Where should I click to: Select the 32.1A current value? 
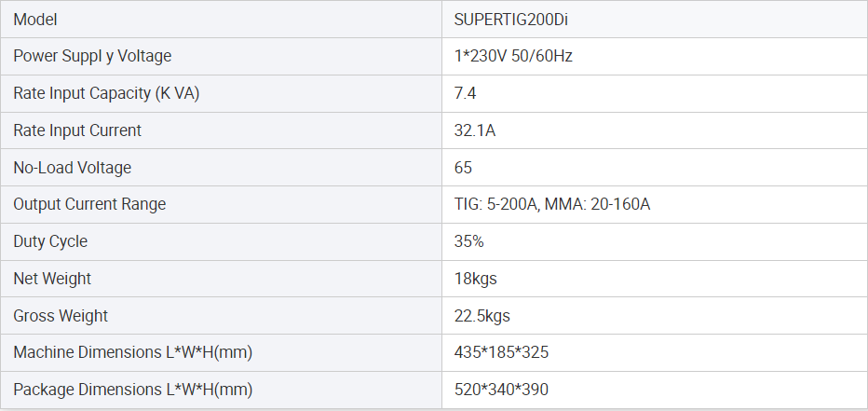[475, 130]
